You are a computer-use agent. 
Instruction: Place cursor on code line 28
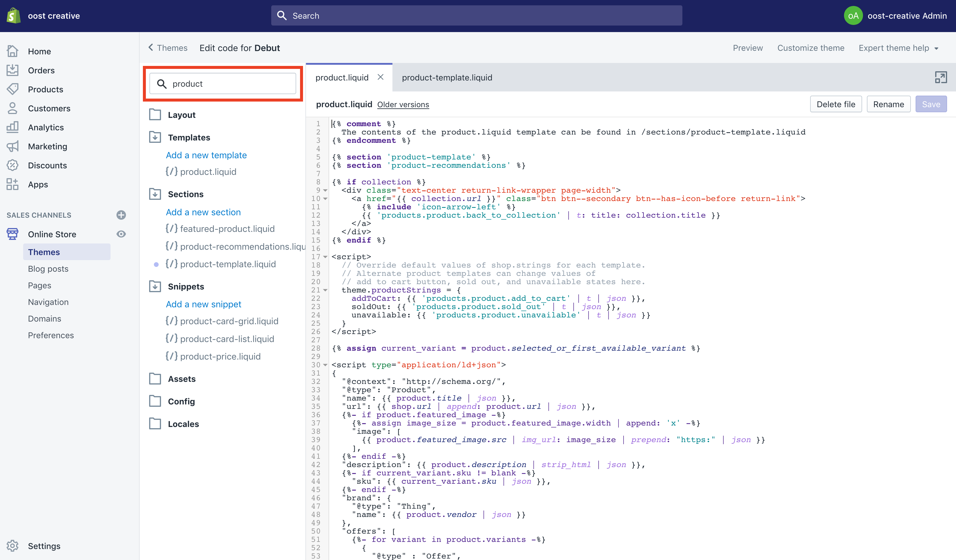click(x=516, y=348)
